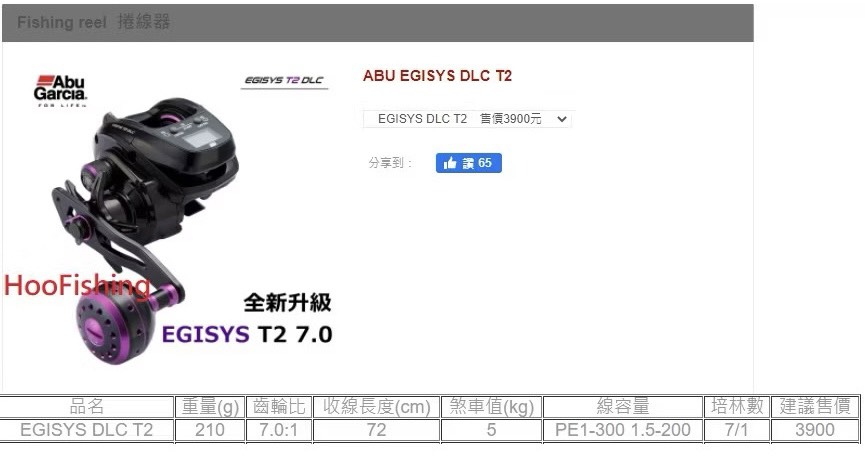
Task: Click the Facebook thumbs-up like icon
Action: [x=450, y=163]
